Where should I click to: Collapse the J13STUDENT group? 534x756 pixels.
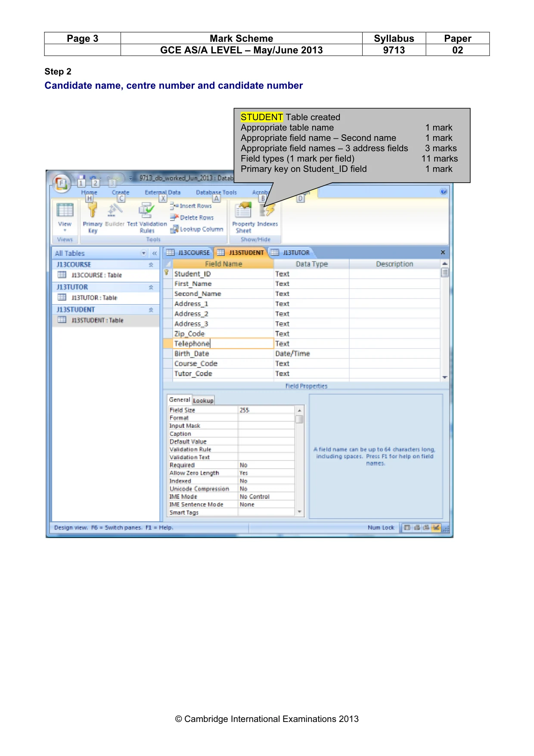point(151,310)
